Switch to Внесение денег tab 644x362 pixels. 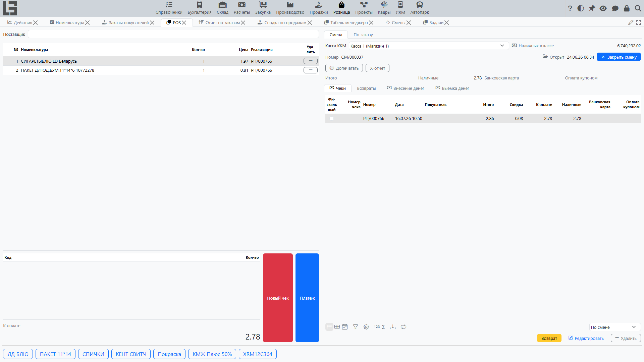(406, 88)
